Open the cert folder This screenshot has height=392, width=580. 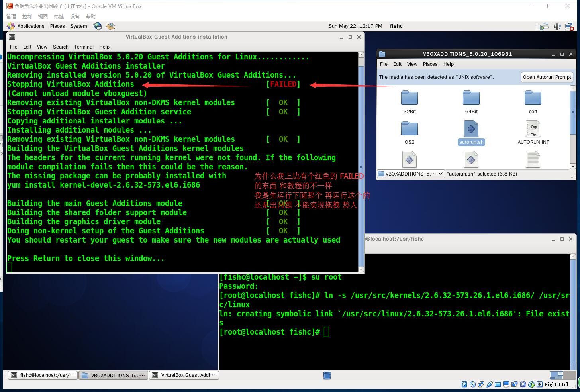pyautogui.click(x=533, y=102)
